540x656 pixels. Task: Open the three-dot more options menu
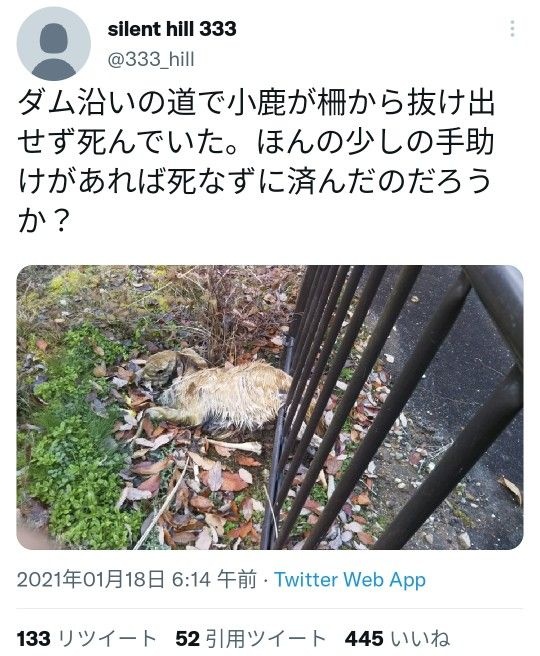512,29
